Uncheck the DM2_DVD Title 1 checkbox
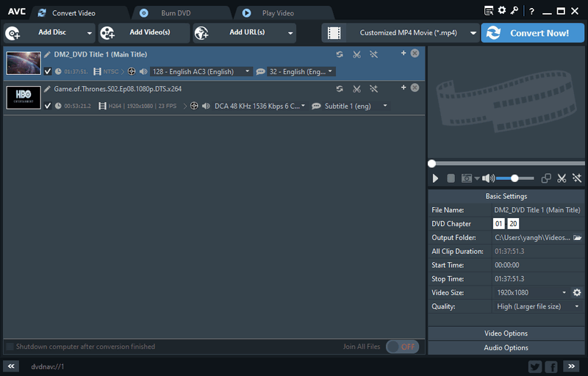 point(48,71)
